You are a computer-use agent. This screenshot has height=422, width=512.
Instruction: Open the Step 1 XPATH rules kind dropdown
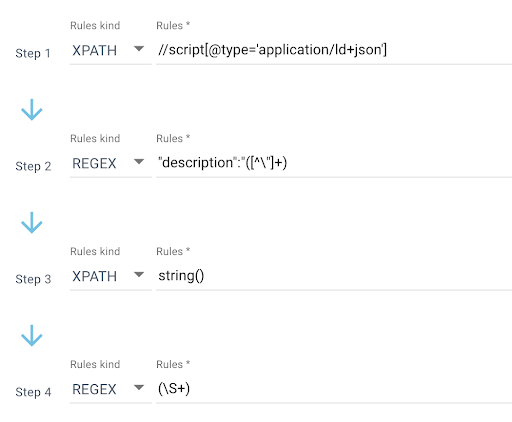tap(111, 50)
